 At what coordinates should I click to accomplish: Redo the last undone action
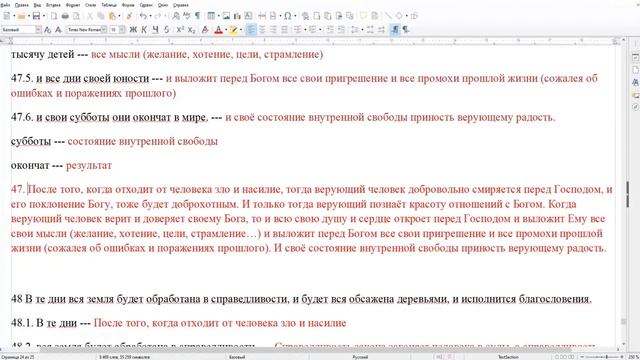click(158, 16)
